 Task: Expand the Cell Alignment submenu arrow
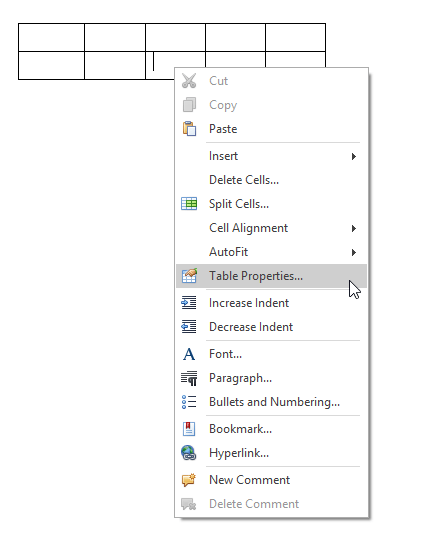[x=354, y=228]
